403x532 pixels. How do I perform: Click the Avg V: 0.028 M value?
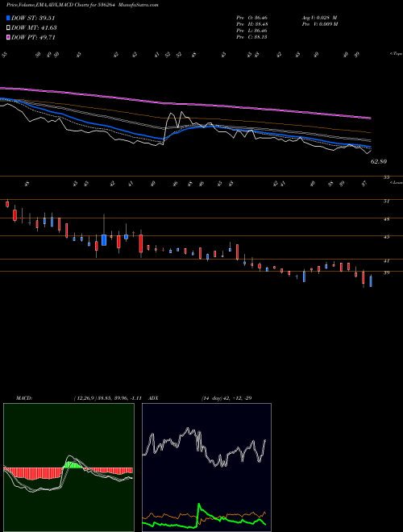point(319,17)
